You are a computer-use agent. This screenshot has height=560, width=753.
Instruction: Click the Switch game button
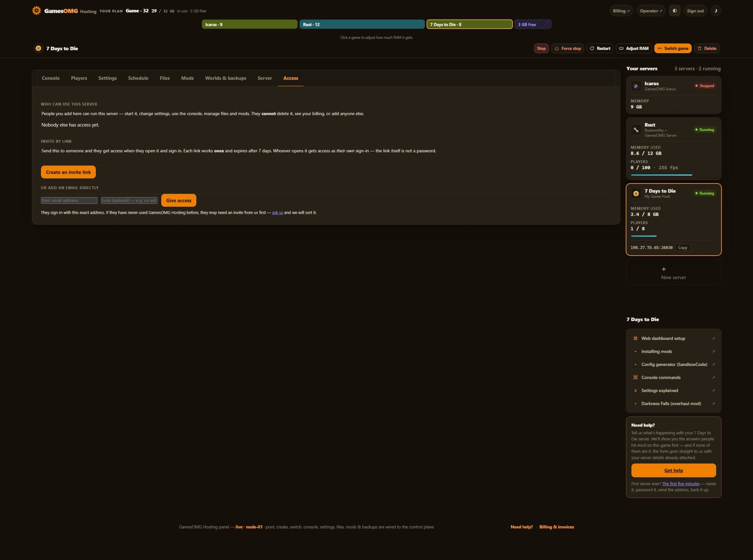pyautogui.click(x=673, y=49)
